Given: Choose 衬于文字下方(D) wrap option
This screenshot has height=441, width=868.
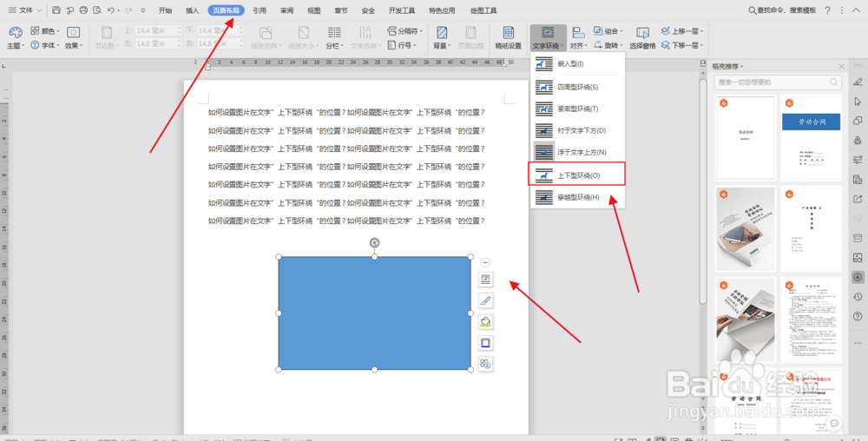Looking at the screenshot, I should click(577, 130).
